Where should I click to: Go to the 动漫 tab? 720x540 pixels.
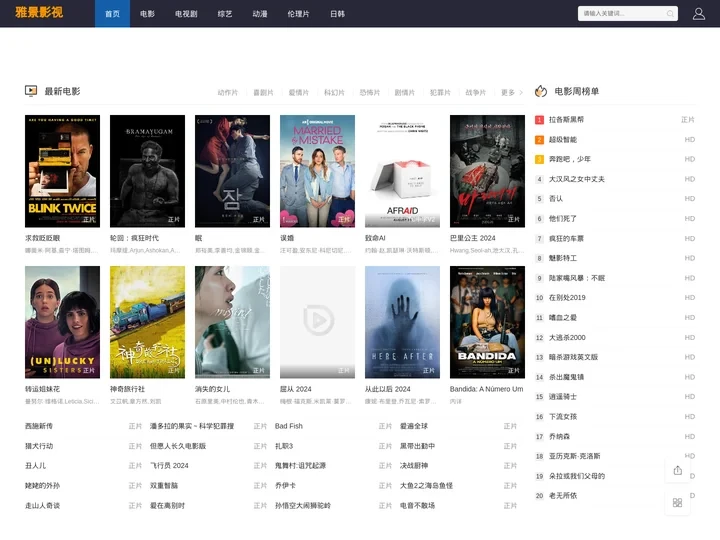(260, 14)
